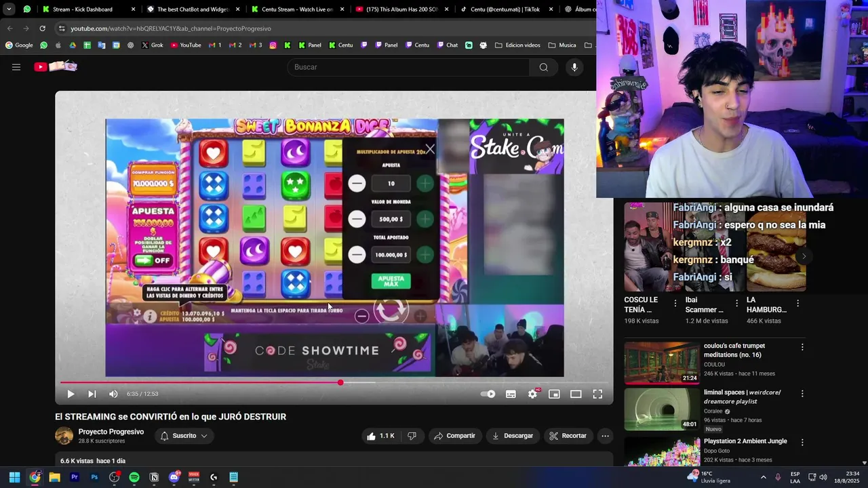The image size is (868, 488).
Task: Show hidden system tray icons
Action: tap(763, 477)
